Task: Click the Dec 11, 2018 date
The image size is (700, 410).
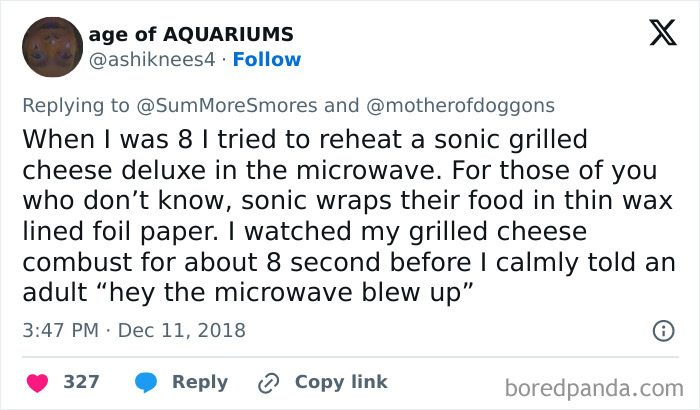Action: 183,330
